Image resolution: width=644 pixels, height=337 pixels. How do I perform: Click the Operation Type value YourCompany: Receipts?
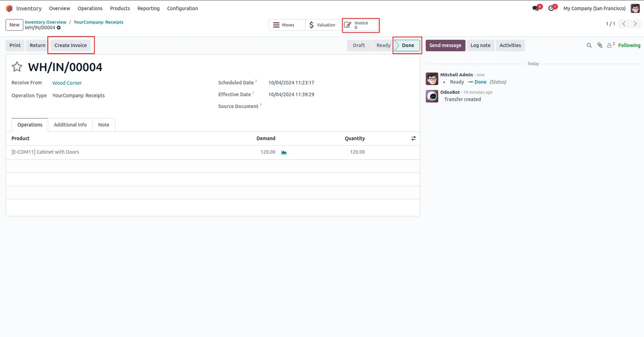click(x=78, y=96)
